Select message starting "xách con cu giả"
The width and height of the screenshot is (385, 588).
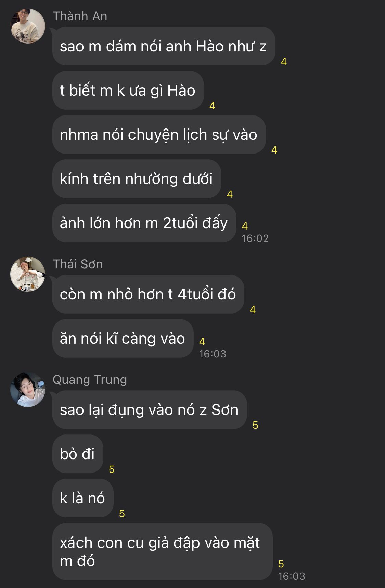click(x=162, y=552)
